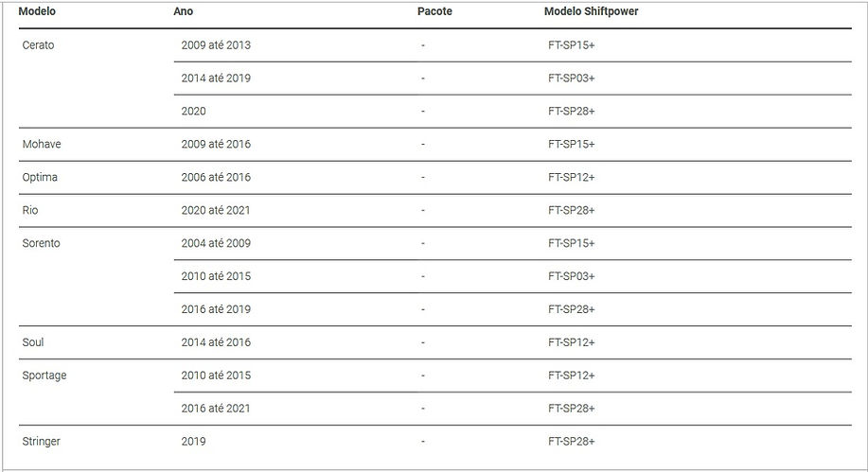Select the Rio model cell
Image resolution: width=868 pixels, height=472 pixels.
(30, 210)
